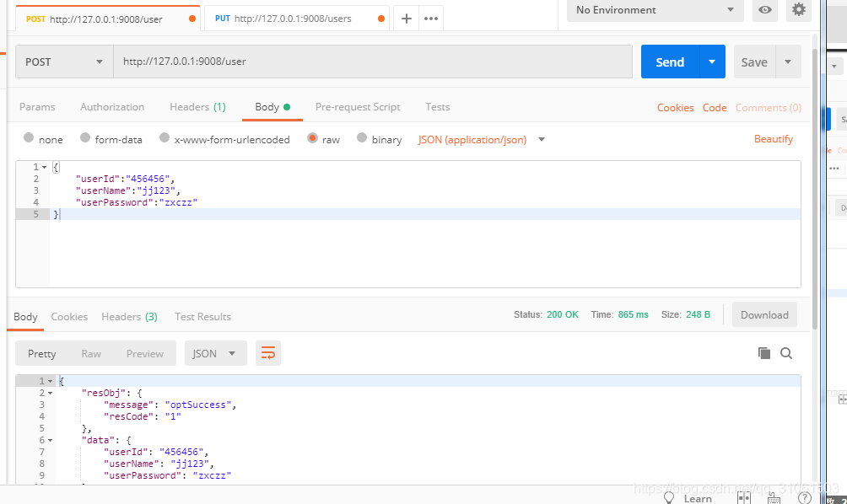Open the Pre-request Script tab
This screenshot has width=847, height=504.
click(x=358, y=107)
